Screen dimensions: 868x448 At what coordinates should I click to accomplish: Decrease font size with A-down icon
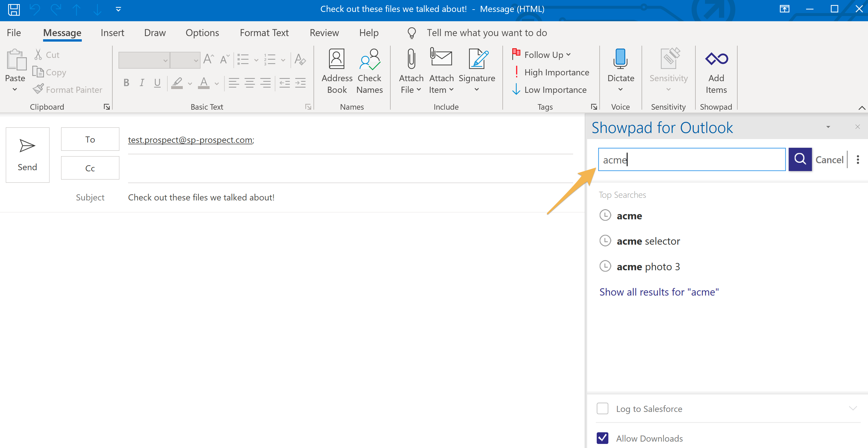[224, 59]
